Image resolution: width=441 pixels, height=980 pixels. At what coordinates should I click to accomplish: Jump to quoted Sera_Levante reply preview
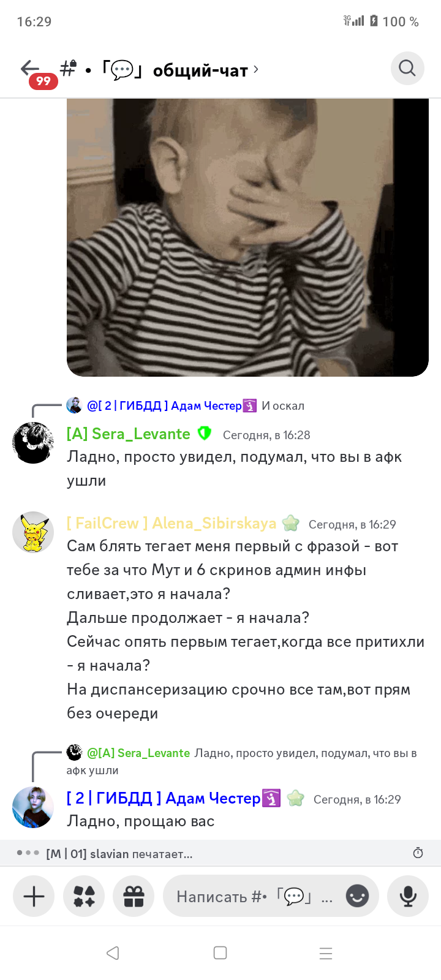click(242, 761)
